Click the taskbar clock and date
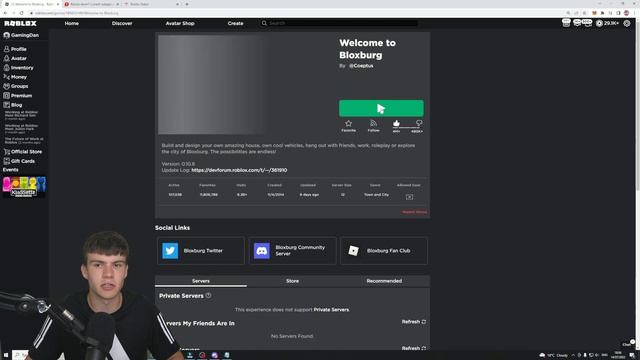 click(618, 355)
